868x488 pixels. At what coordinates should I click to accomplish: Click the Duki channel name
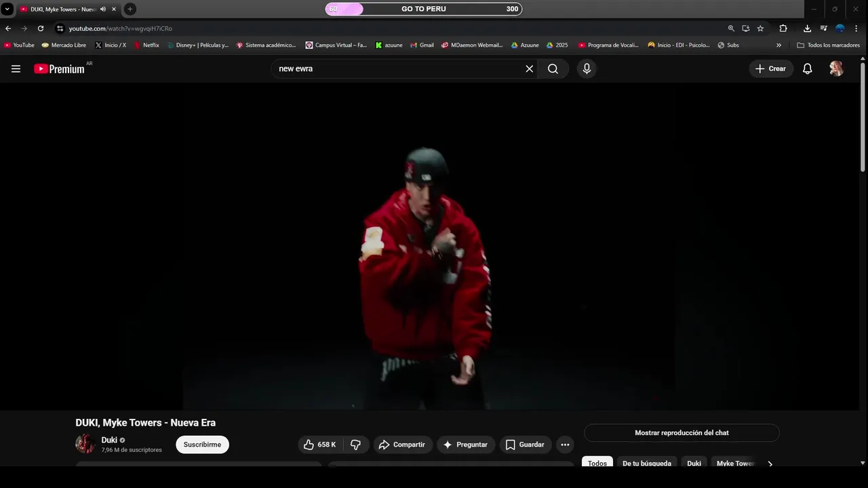pyautogui.click(x=109, y=440)
